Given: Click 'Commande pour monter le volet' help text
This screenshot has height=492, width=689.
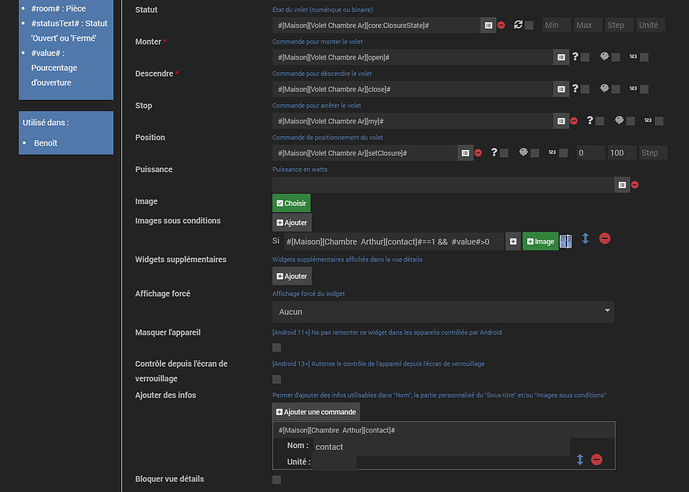Looking at the screenshot, I should (317, 42).
